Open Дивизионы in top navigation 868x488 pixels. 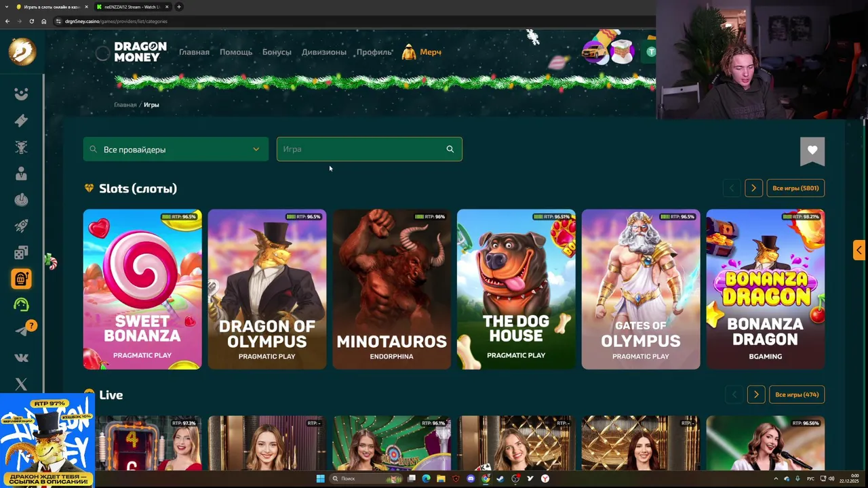[x=324, y=52]
